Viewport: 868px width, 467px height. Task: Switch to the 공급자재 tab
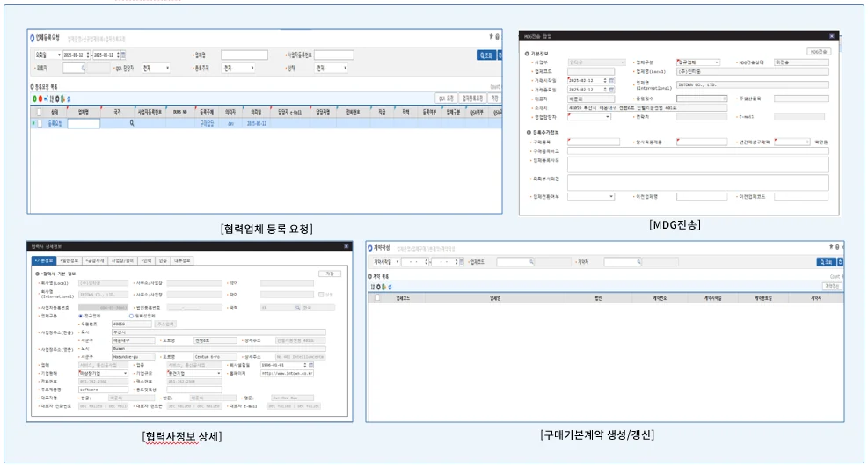pyautogui.click(x=95, y=260)
